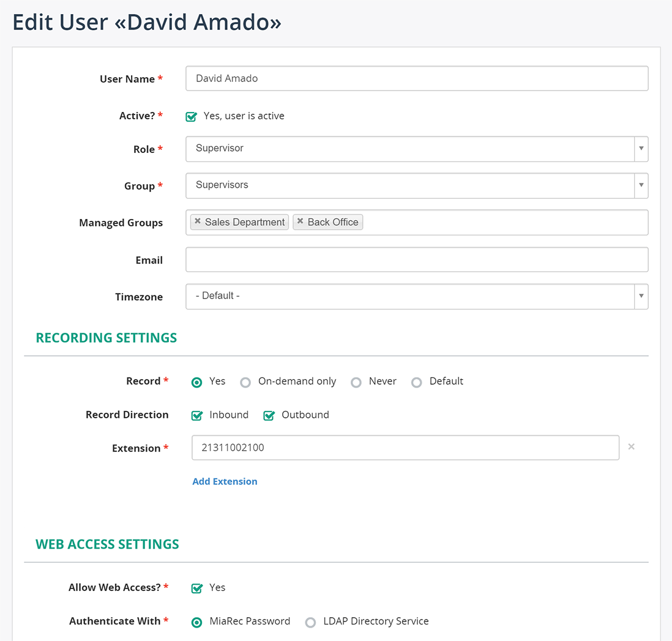The image size is (672, 641).
Task: Expand the Group dropdown
Action: click(641, 185)
